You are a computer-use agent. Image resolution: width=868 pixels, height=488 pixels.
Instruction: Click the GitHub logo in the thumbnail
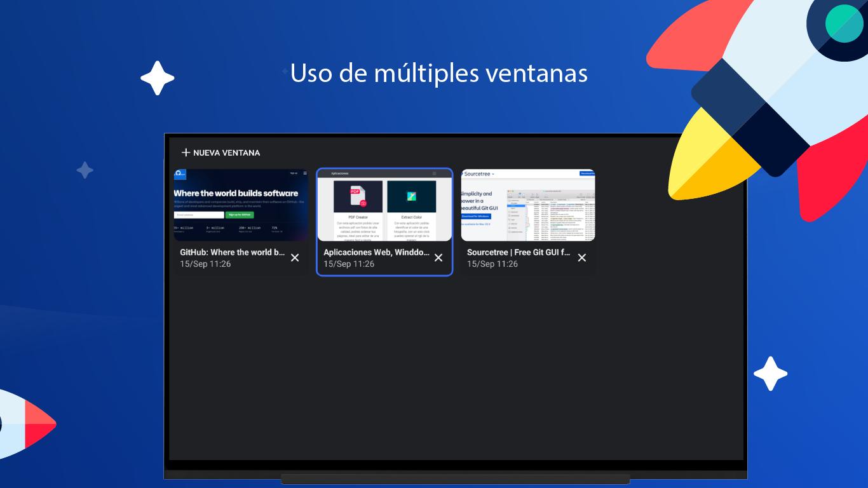point(180,173)
